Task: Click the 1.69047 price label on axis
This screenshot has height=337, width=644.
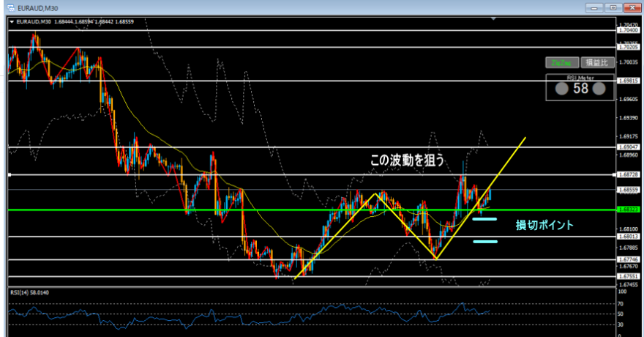Action: click(628, 147)
